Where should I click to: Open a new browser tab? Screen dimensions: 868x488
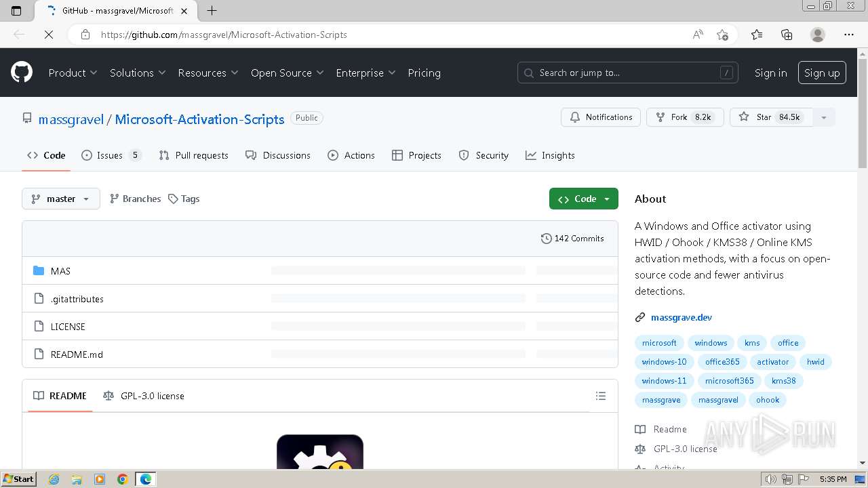point(212,11)
